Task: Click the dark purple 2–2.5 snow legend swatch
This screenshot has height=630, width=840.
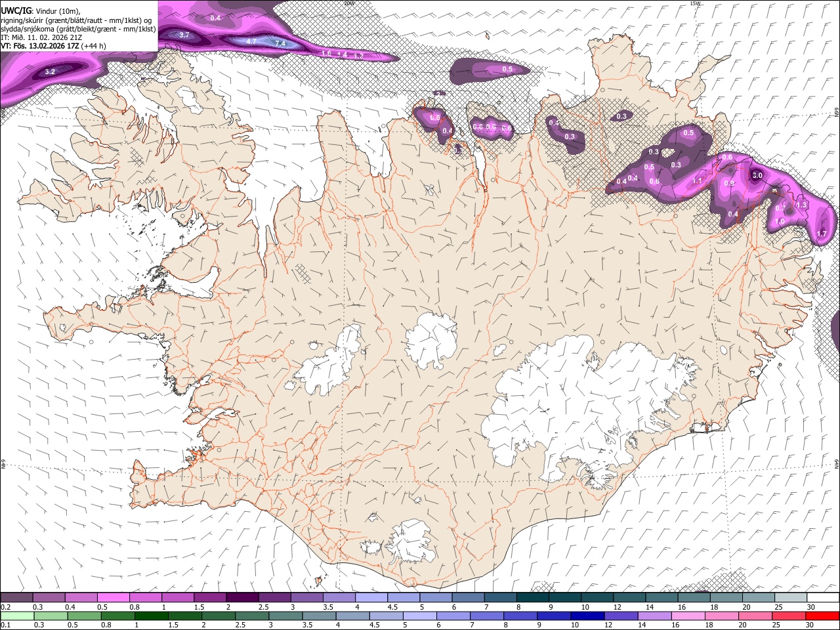Action: (242, 598)
